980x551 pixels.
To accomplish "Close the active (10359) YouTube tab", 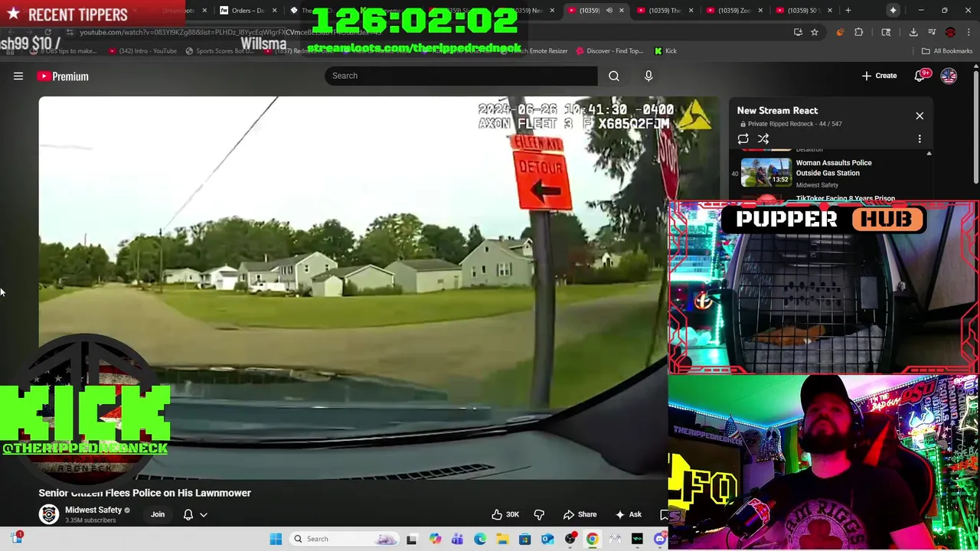I will click(x=621, y=10).
